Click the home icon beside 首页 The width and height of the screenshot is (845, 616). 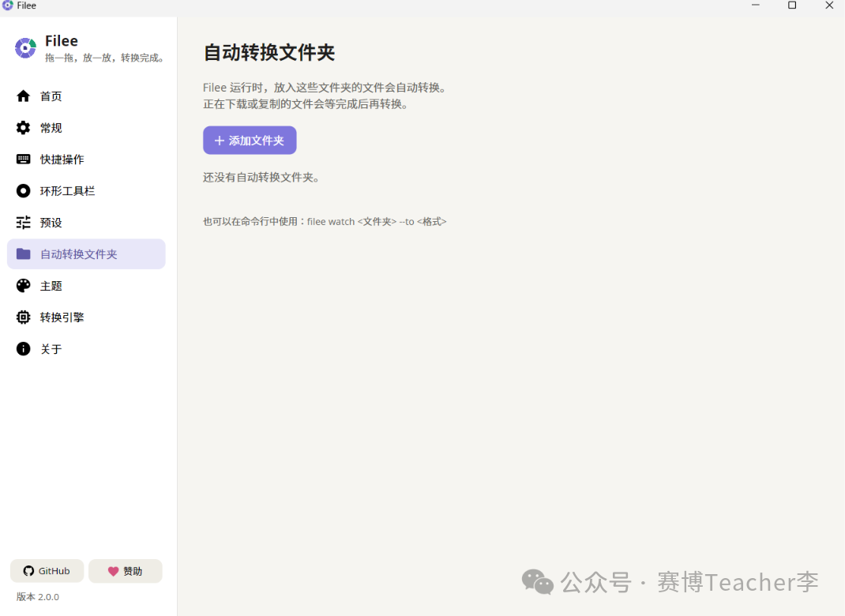pos(23,96)
